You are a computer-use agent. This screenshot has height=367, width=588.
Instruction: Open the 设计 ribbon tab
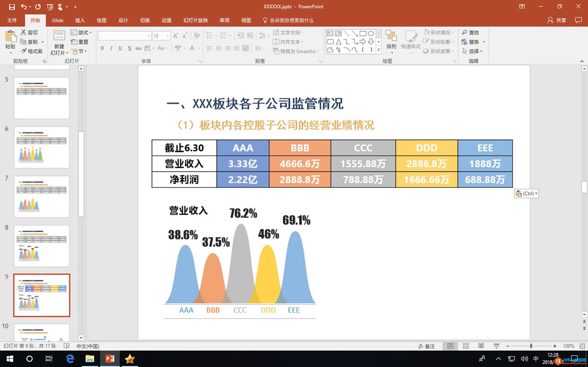pos(123,20)
